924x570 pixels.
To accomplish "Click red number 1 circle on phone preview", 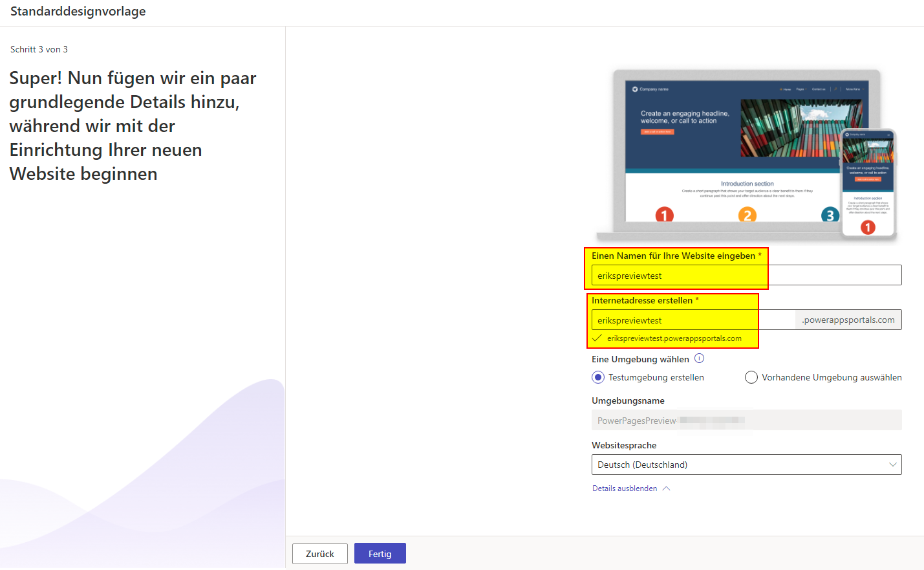I will click(x=868, y=227).
